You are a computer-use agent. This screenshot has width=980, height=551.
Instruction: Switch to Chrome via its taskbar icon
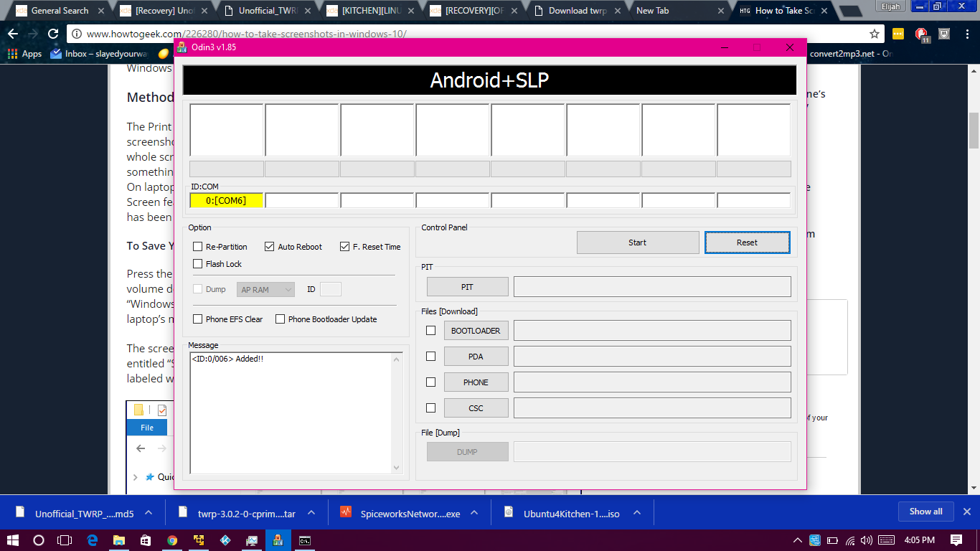coord(172,540)
